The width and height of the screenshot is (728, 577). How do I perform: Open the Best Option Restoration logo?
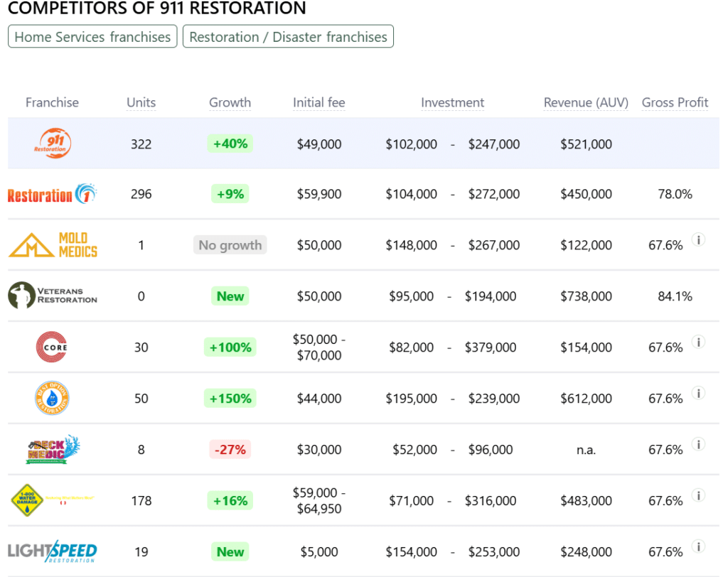coord(52,398)
